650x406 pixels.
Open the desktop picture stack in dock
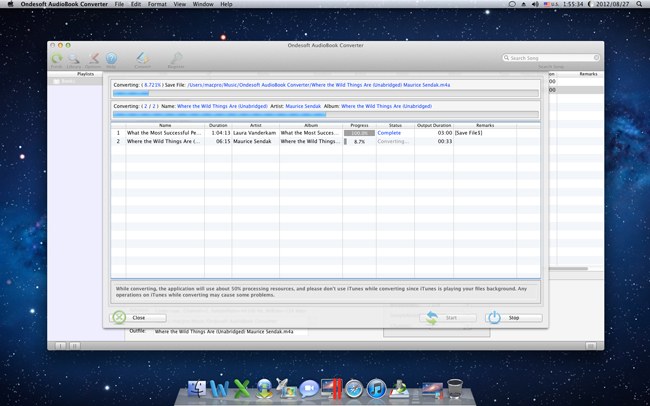click(432, 390)
